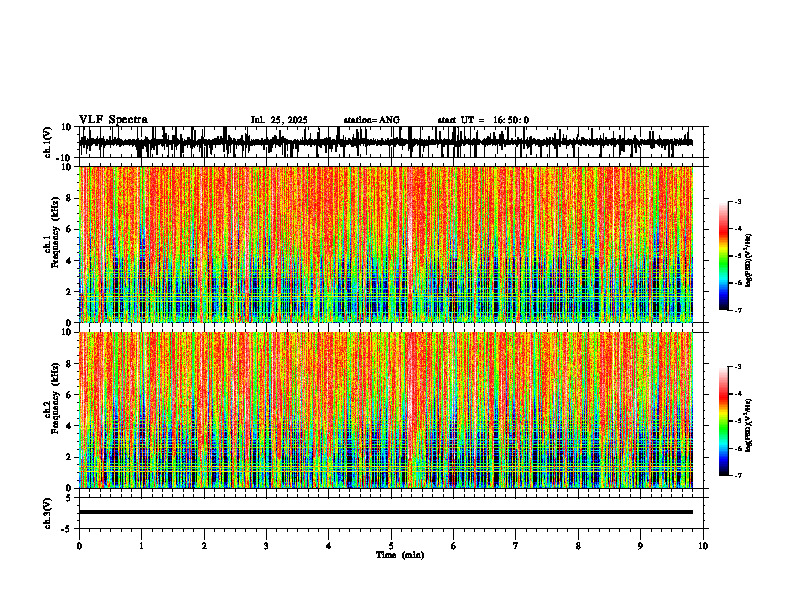Click the "6" kHz tick on ch.2 frequency axis

pos(69,395)
